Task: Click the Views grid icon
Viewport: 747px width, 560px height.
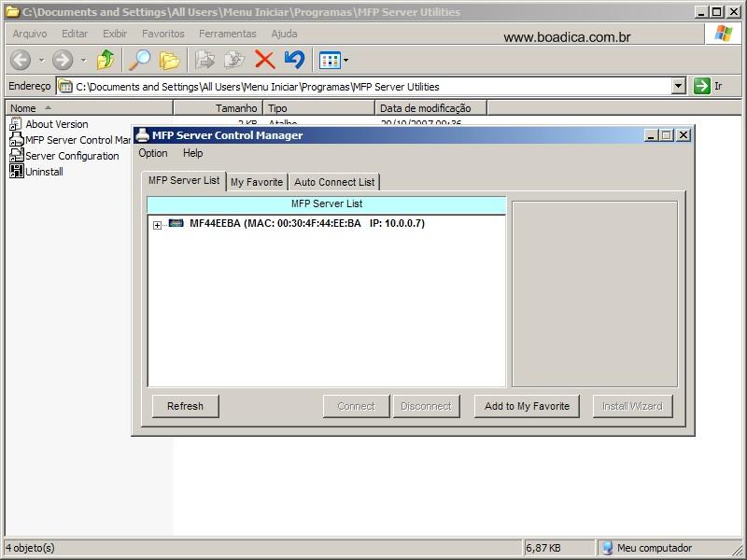Action: point(330,60)
